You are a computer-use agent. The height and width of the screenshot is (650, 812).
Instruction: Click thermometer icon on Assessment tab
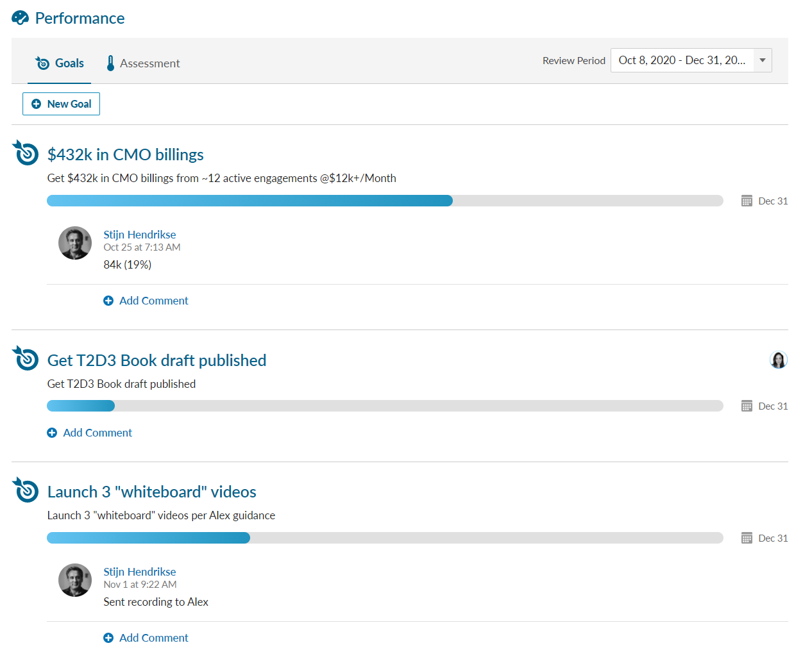coord(110,63)
